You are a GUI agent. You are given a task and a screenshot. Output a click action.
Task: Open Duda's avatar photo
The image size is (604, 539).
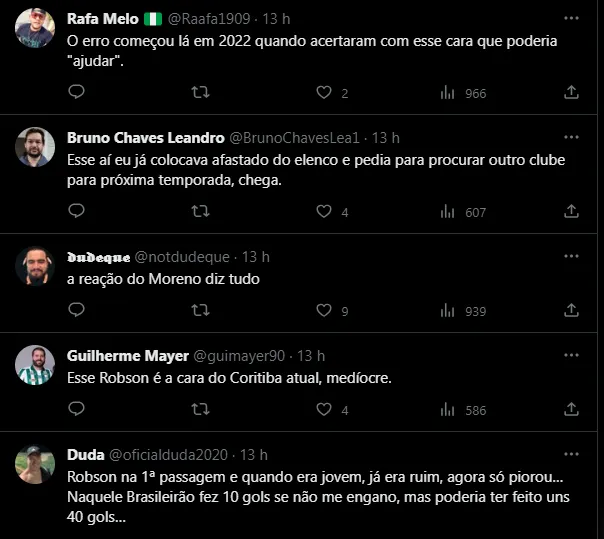35,464
